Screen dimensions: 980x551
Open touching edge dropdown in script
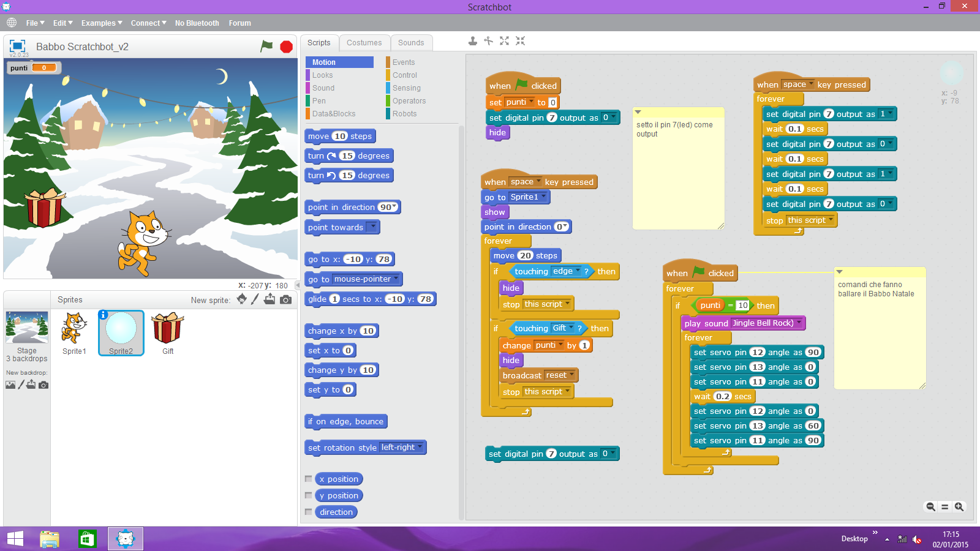[x=578, y=271]
